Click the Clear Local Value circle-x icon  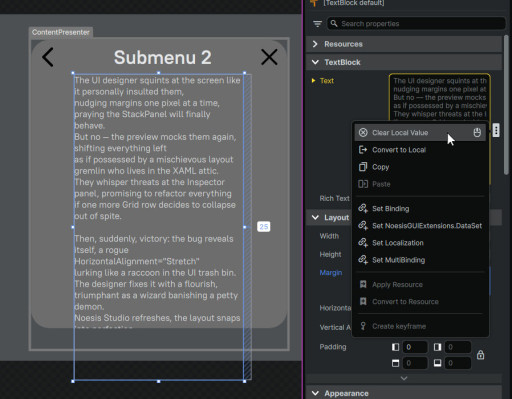(363, 133)
